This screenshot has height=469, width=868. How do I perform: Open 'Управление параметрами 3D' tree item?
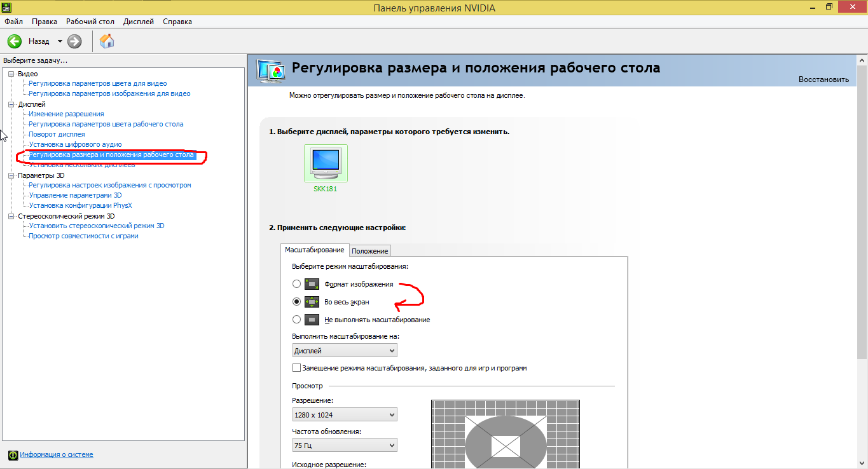click(x=75, y=195)
